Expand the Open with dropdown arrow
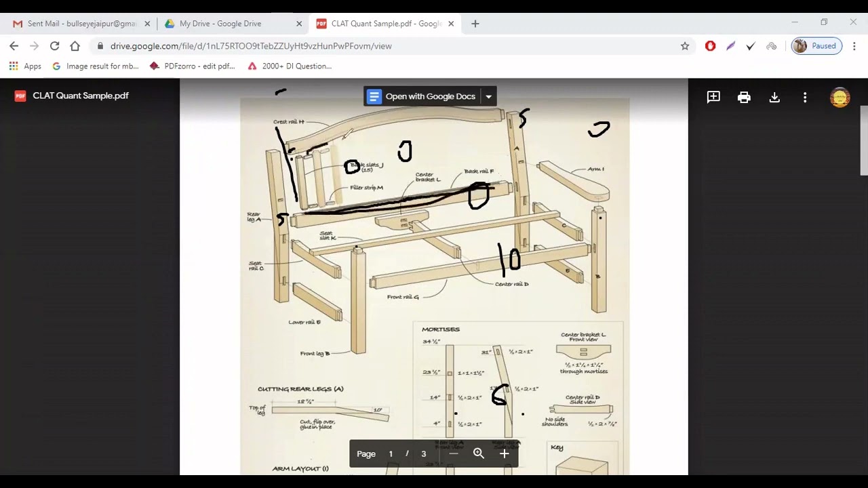Screen dimensions: 868x488 pyautogui.click(x=488, y=96)
